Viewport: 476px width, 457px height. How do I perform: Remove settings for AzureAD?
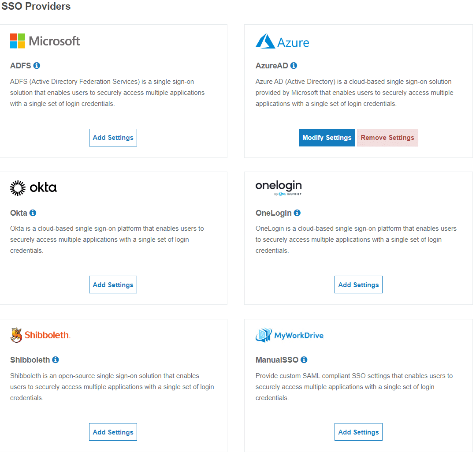coord(387,138)
